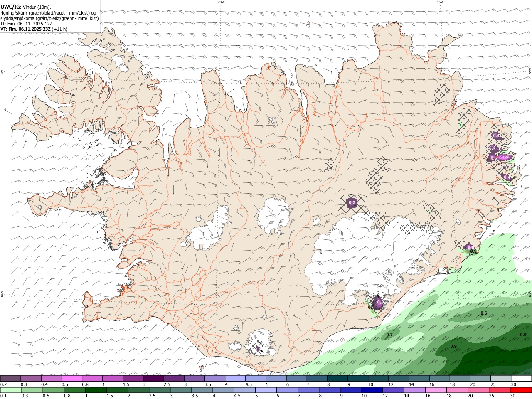Select upper-row dusky purple swatch labeled 0.2
Image resolution: width=532 pixels, height=399 pixels.
[x=10, y=378]
